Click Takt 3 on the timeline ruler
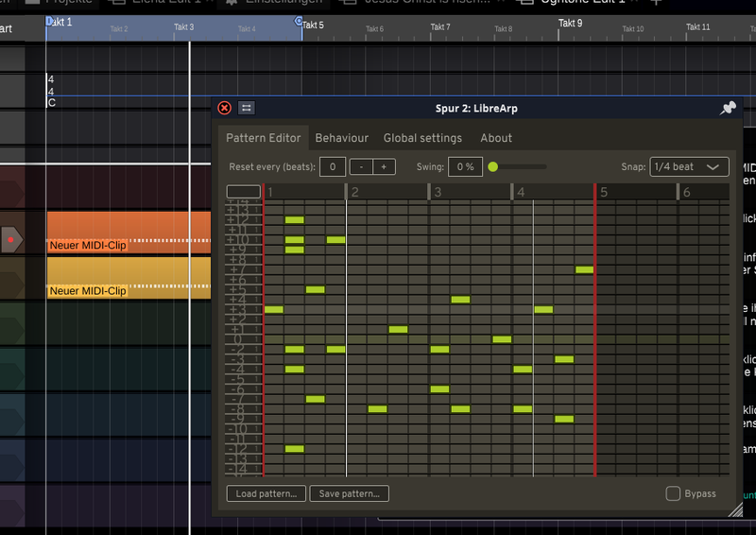This screenshot has height=535, width=756. coord(183,27)
